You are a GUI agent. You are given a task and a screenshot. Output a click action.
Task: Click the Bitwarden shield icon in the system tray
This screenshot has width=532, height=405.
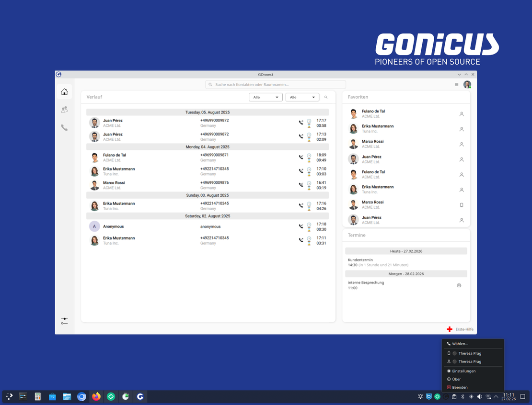click(x=429, y=396)
